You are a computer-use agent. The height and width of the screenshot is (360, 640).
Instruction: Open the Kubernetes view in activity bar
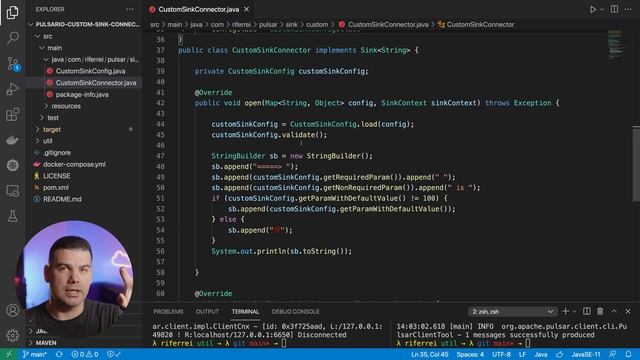coord(12,165)
